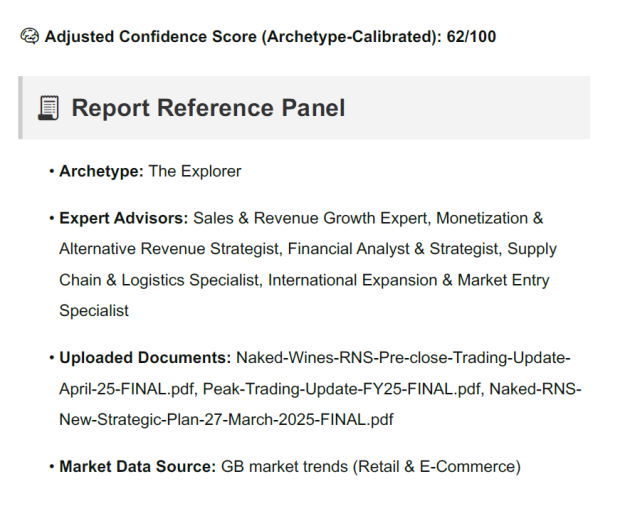
Task: Click International Expansion & Market Entry text
Action: coord(409,280)
